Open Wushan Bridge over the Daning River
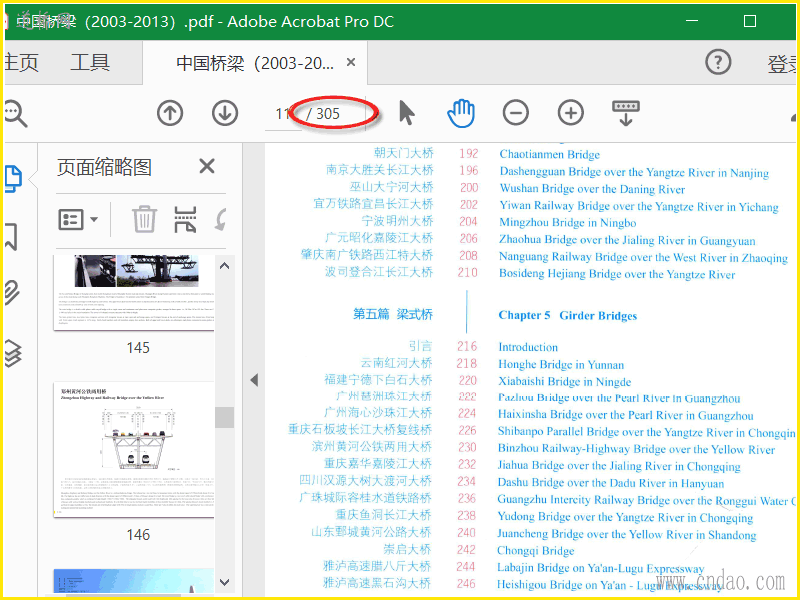The image size is (800, 600). (x=592, y=189)
